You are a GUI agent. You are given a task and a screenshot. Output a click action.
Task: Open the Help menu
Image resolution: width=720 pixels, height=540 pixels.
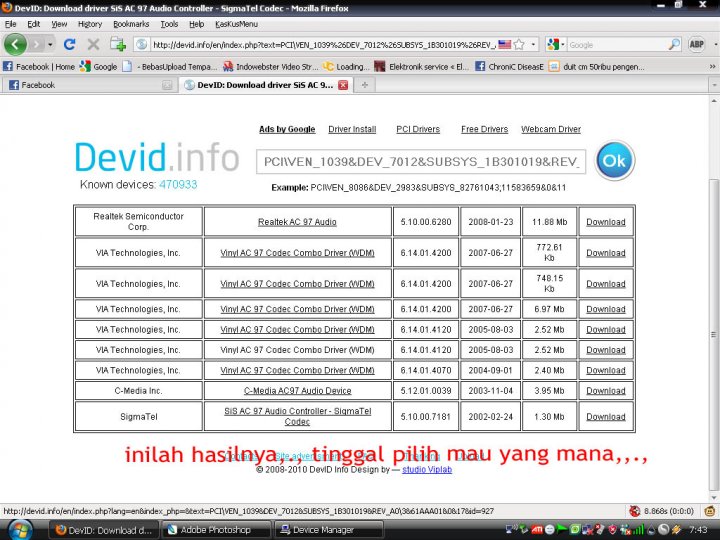tap(197, 24)
